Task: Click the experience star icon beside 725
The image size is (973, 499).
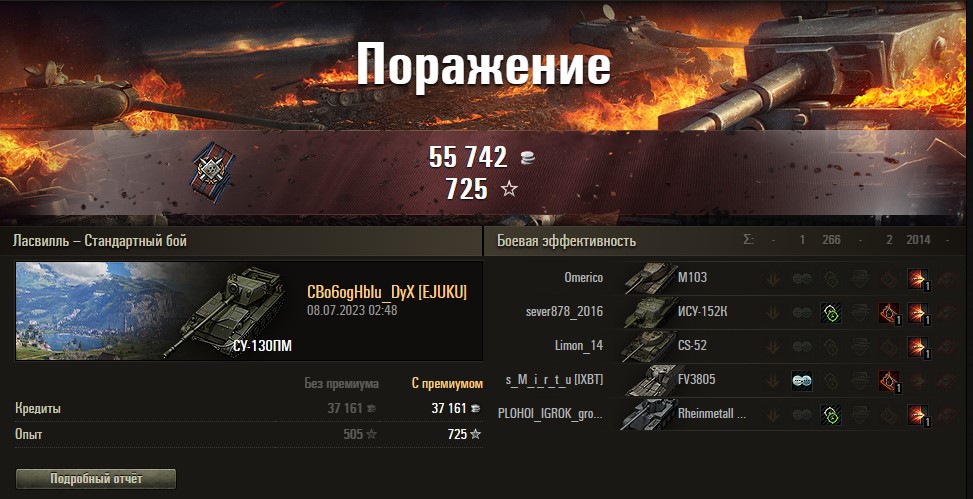Action: click(x=509, y=189)
